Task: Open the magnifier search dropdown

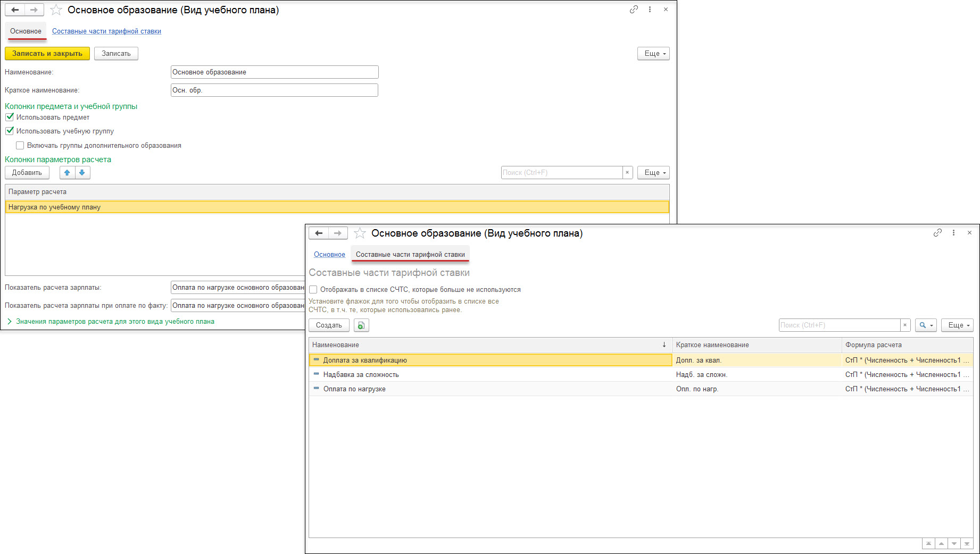Action: 926,325
